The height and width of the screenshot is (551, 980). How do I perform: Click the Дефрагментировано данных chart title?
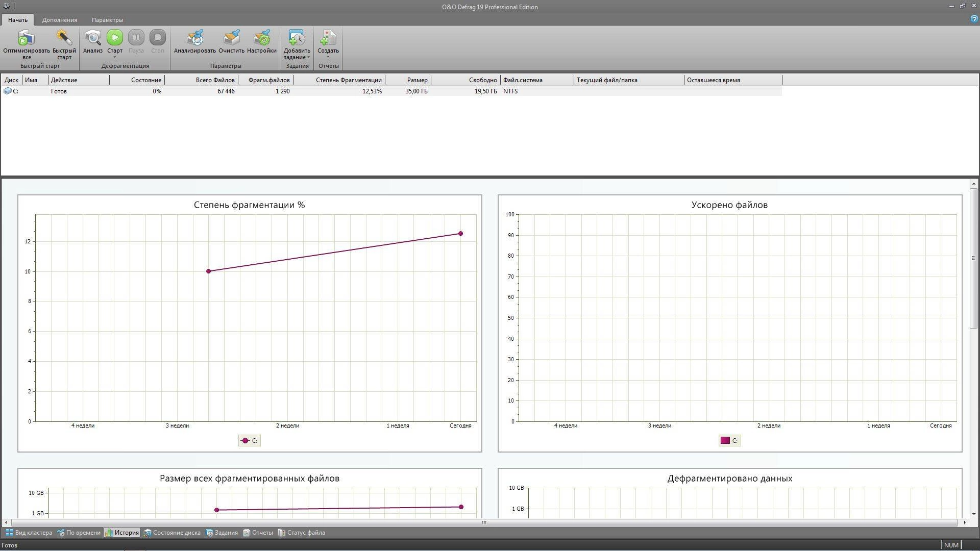(x=729, y=479)
